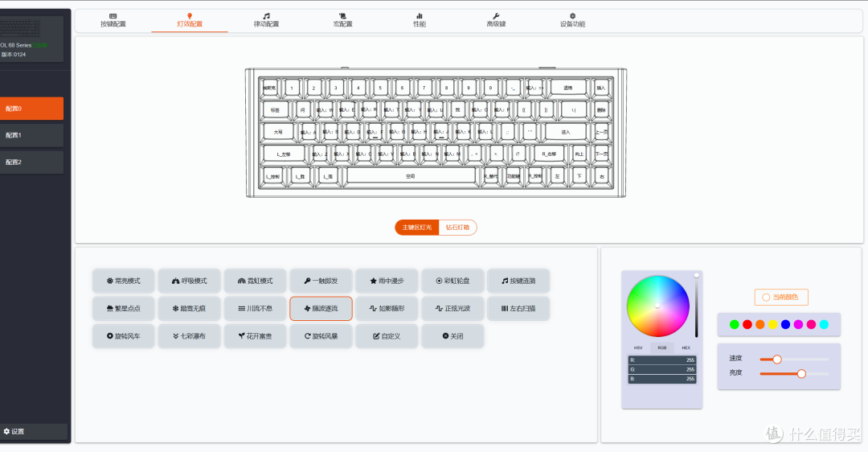Screen dimensions: 868x452
Task: Click the 退格 backspace key on diagram
Action: [568, 88]
